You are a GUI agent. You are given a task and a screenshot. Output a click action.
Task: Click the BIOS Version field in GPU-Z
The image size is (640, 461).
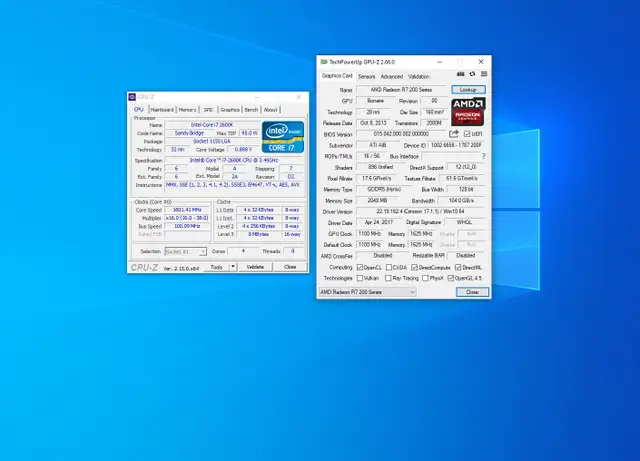pos(401,134)
